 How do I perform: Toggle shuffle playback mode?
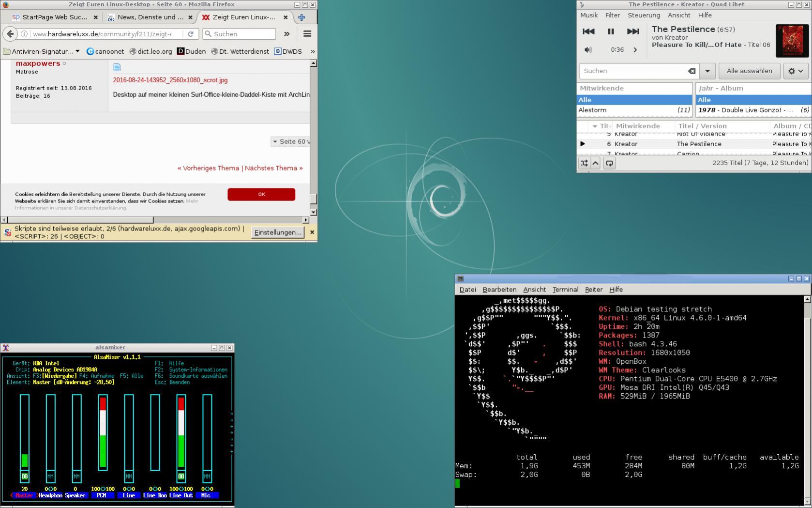(x=584, y=163)
